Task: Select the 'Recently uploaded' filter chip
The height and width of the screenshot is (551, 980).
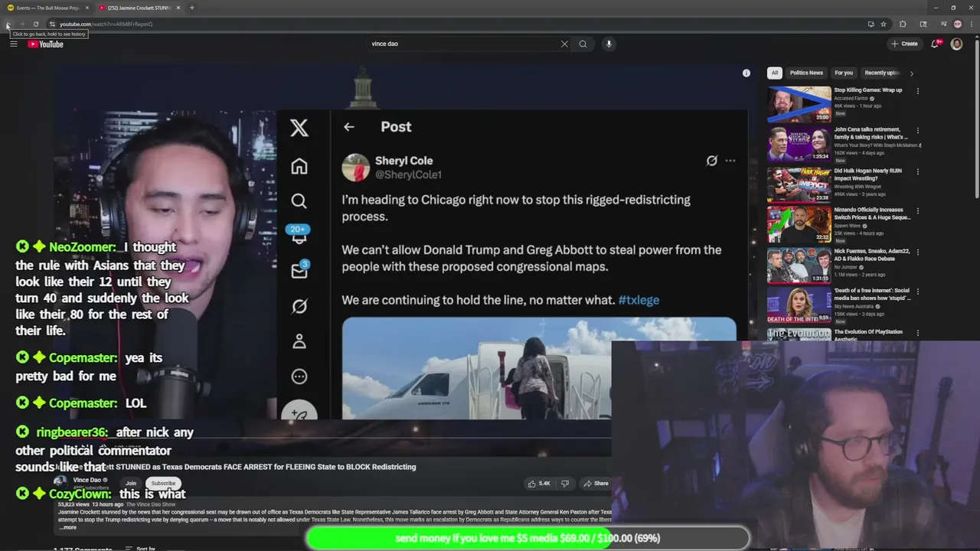Action: [x=882, y=73]
